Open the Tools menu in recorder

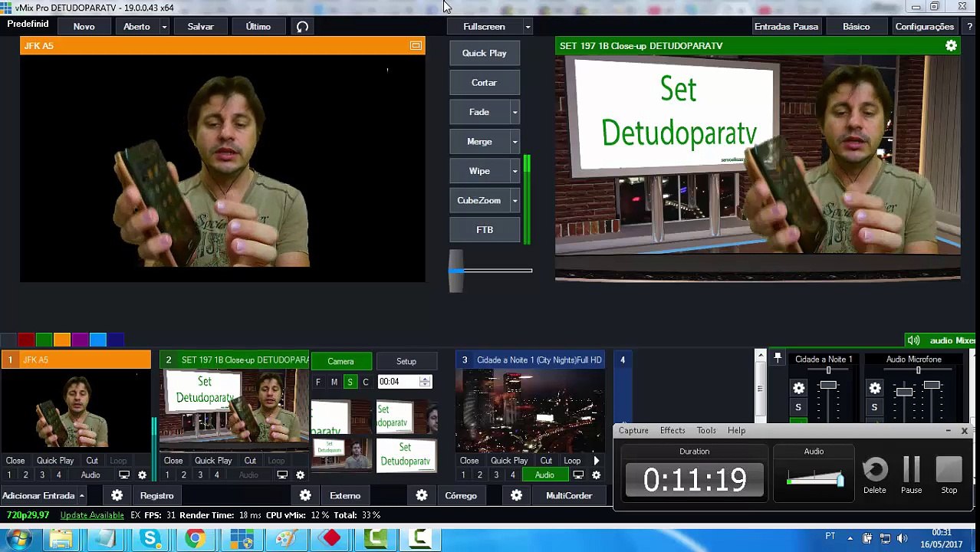click(706, 431)
